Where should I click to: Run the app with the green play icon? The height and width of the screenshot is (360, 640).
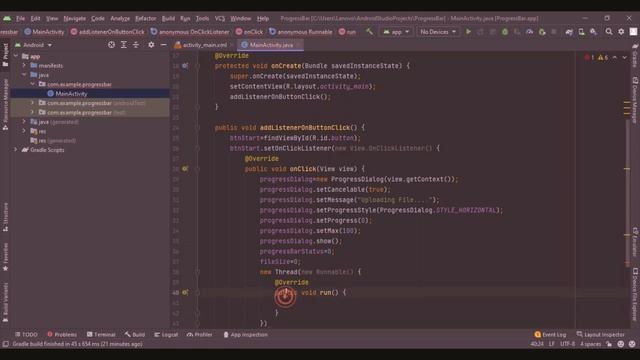click(468, 31)
